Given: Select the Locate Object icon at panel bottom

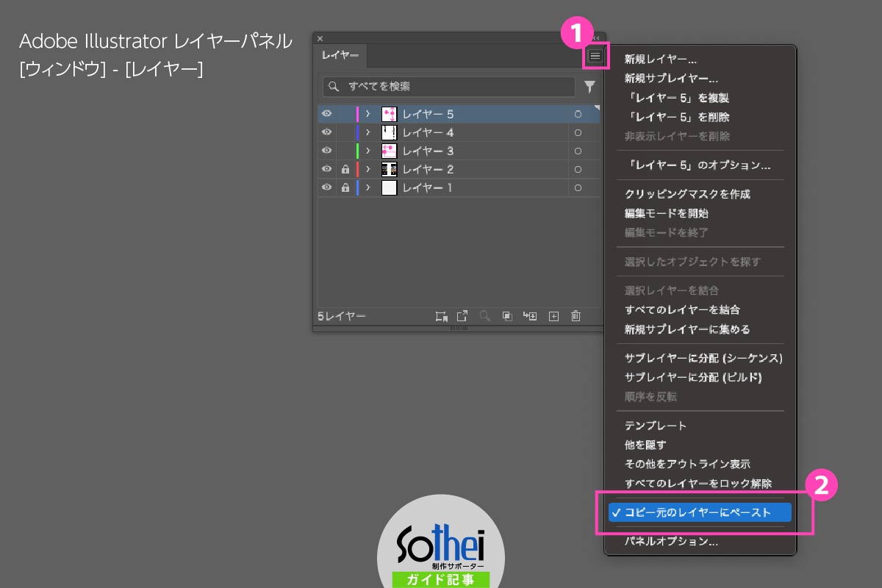Looking at the screenshot, I should click(485, 316).
